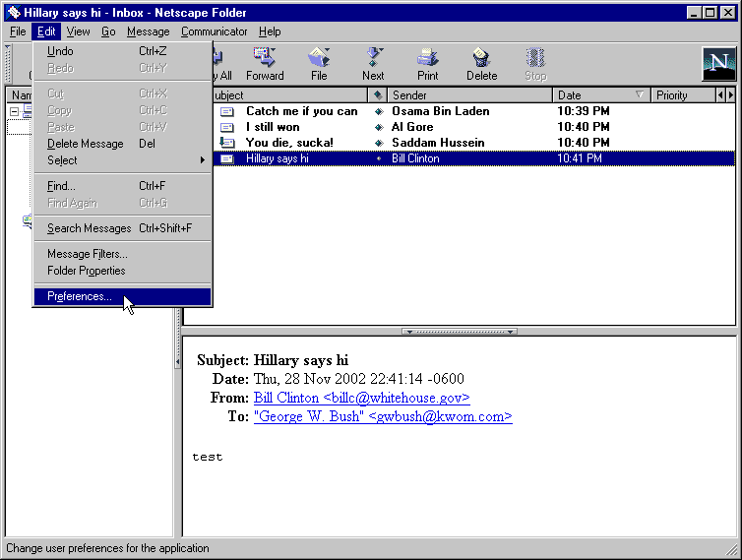
Task: Toggle read diamond for Osama Bin Laden message
Action: (379, 112)
